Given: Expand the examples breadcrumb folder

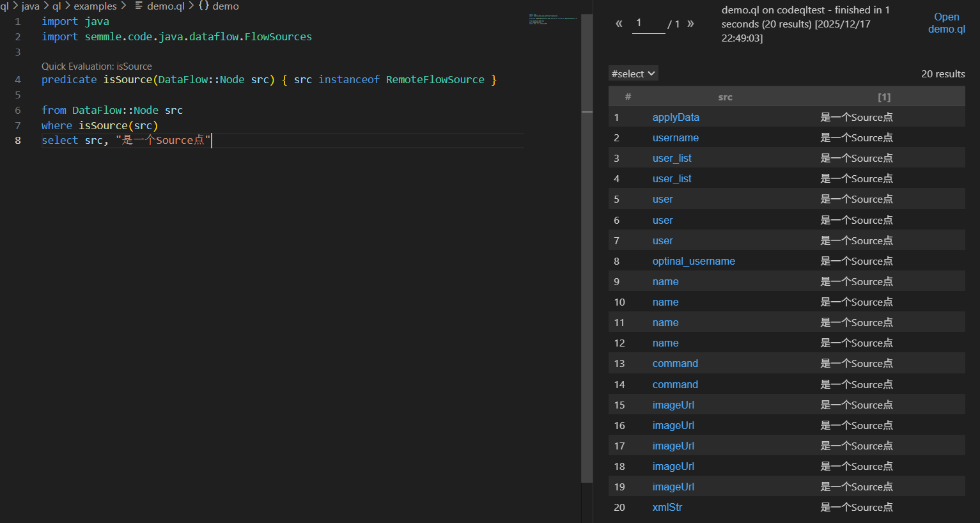Looking at the screenshot, I should 95,6.
